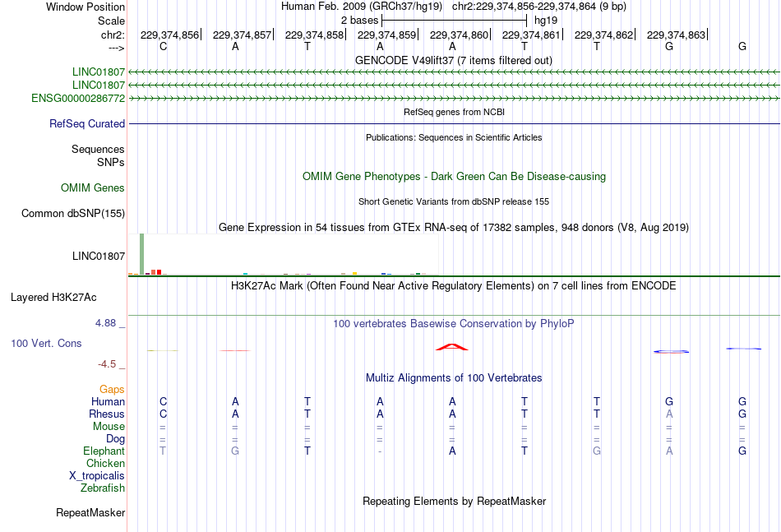Click the 4.88 PhyloP upper scale value
The image size is (781, 532).
click(x=105, y=323)
